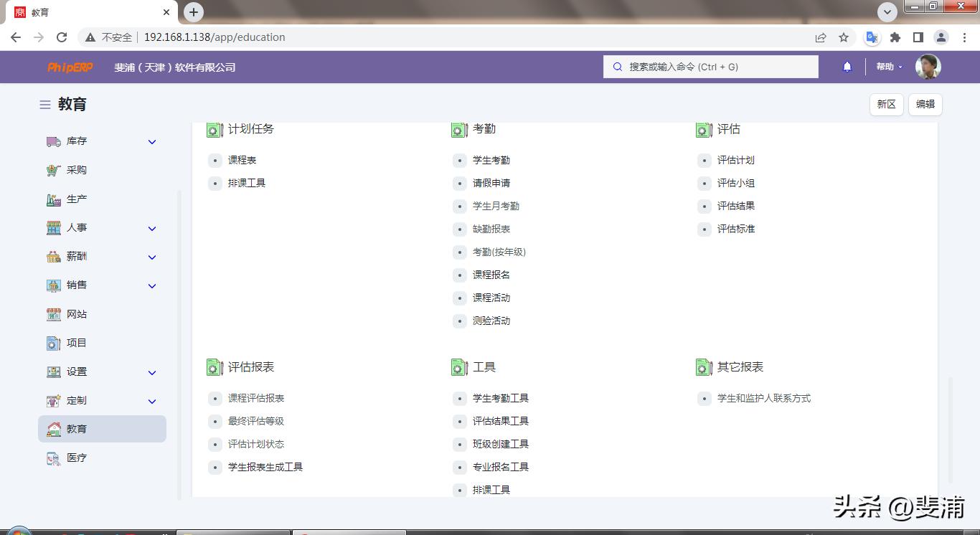Viewport: 980px width, 535px height.
Task: Open the user avatar in header
Action: coord(928,67)
